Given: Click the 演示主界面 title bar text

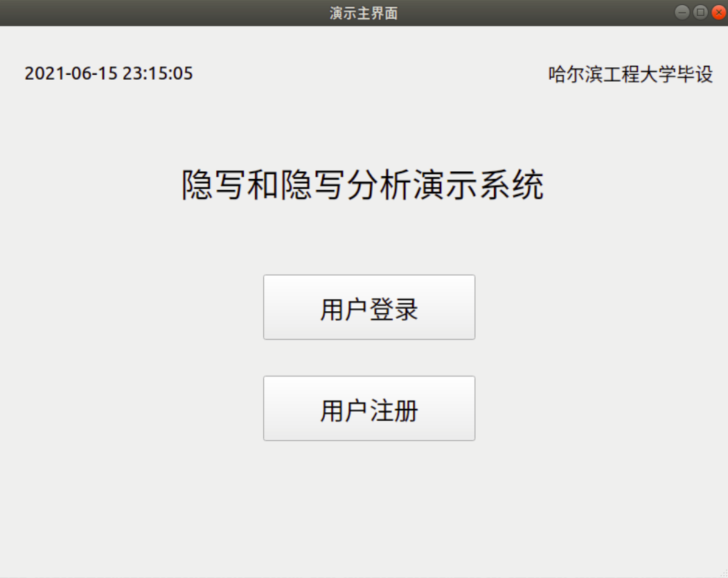Looking at the screenshot, I should [x=364, y=13].
